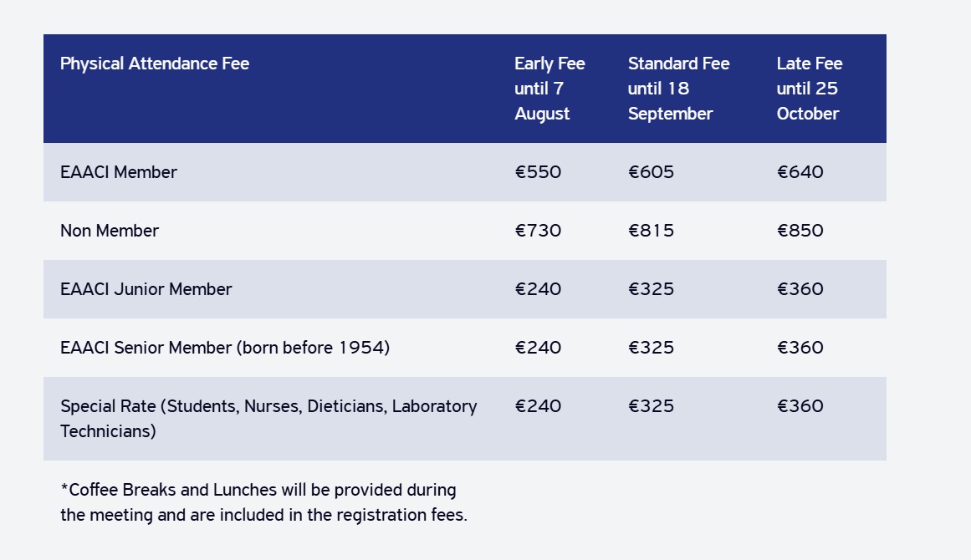
Task: Click the EAACI Senior Member (born before 1954) label
Action: pos(225,348)
